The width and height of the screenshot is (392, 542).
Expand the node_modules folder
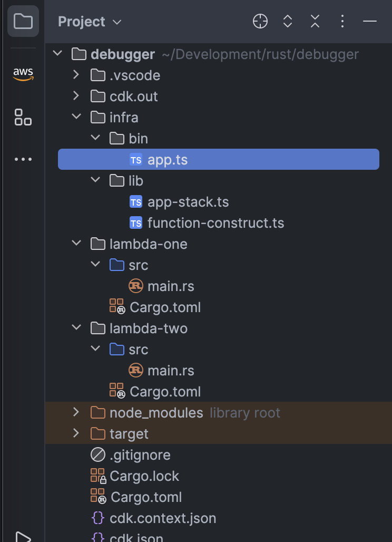pyautogui.click(x=76, y=412)
